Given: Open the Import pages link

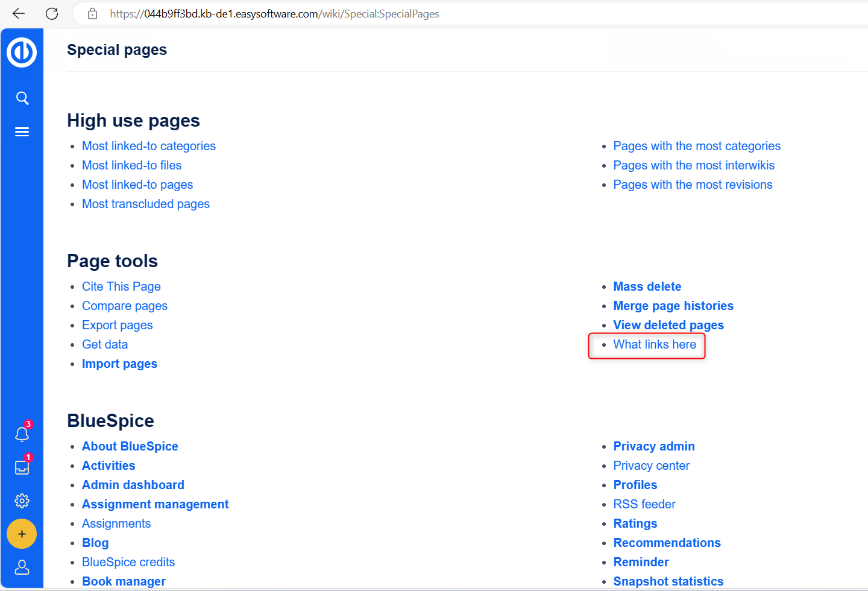Looking at the screenshot, I should coord(119,364).
